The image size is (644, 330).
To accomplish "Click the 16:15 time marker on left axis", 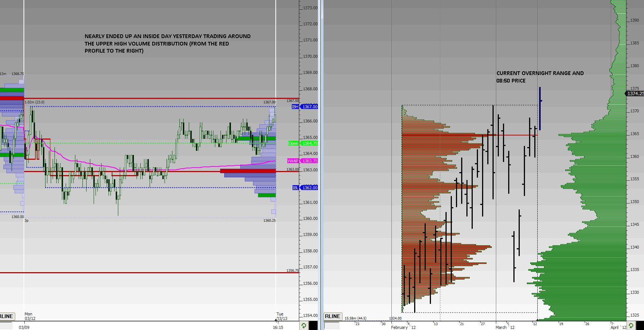I will (278, 327).
